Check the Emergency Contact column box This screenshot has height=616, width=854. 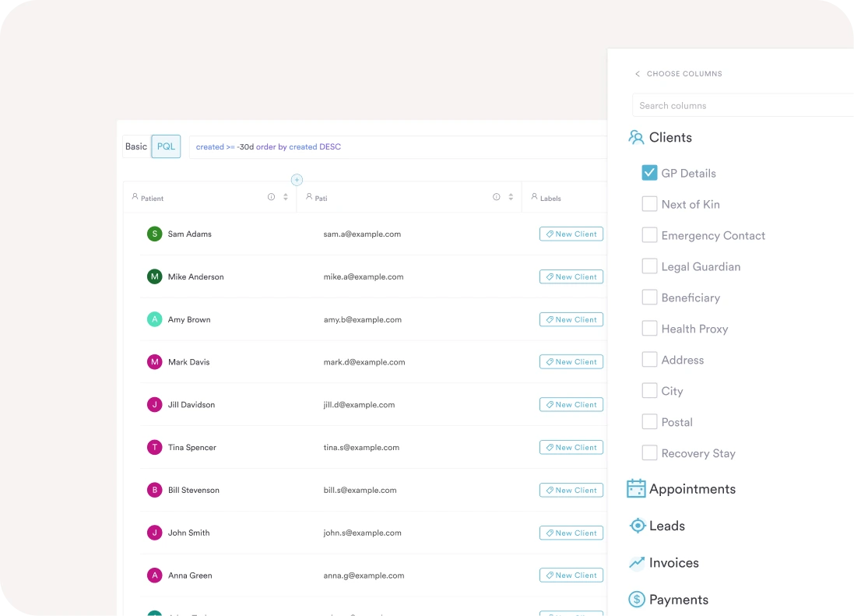pyautogui.click(x=649, y=235)
